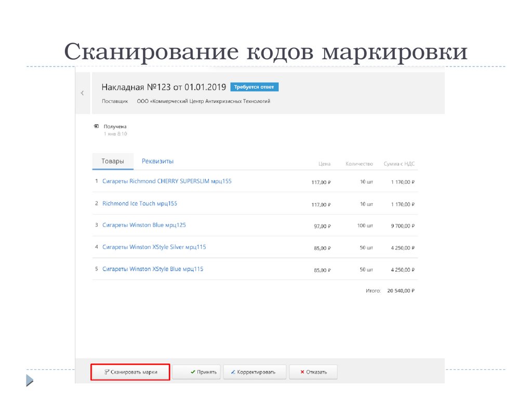Open the Реквизиты tab
This screenshot has height=399, width=532.
157,161
